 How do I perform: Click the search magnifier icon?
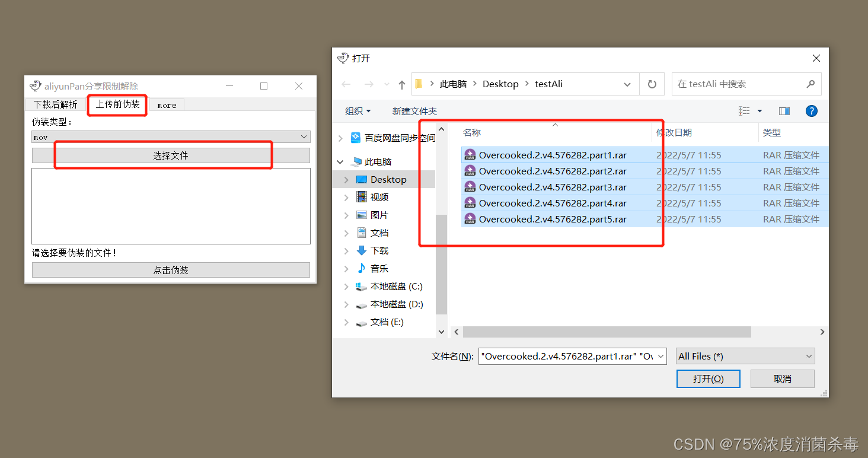pyautogui.click(x=811, y=84)
